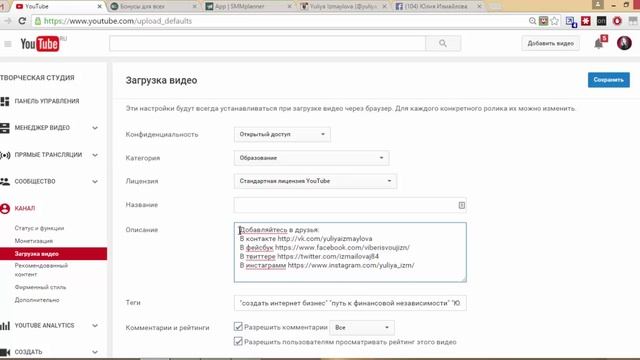This screenshot has width=640, height=360.
Task: Click the Создать camera icon
Action: [5, 352]
